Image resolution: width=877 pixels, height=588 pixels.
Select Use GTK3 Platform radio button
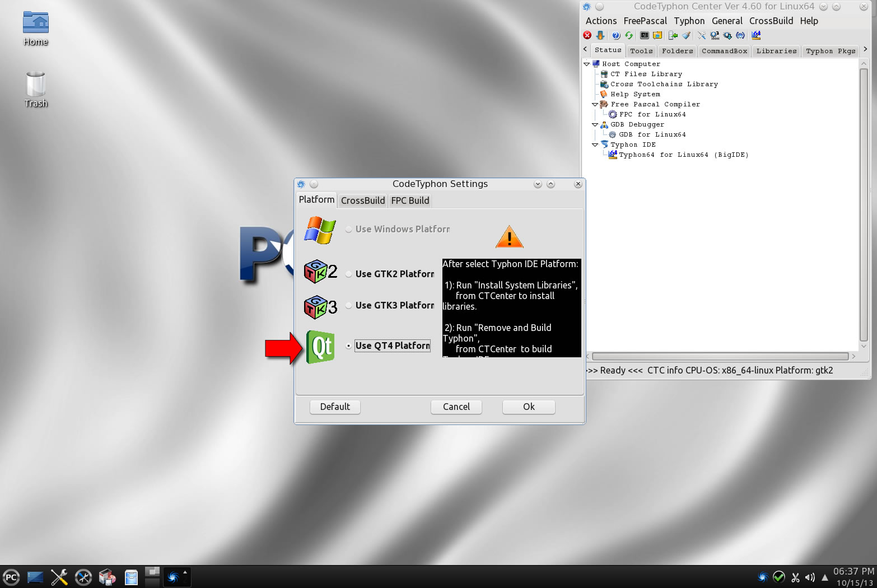(349, 305)
